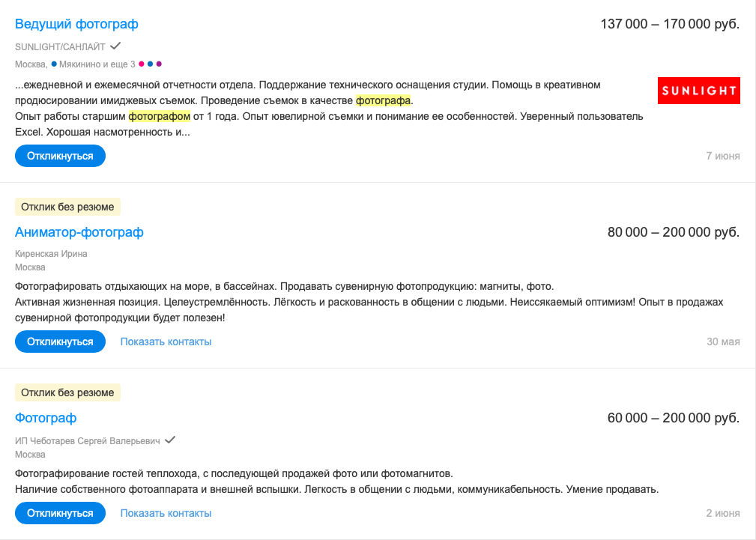756x540 pixels.
Task: Expand the "Мякинино и еще 3" metro list
Action: pyautogui.click(x=97, y=64)
